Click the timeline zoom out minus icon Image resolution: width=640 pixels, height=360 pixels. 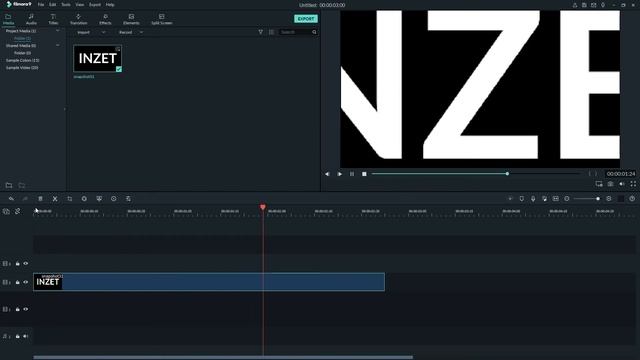(567, 199)
